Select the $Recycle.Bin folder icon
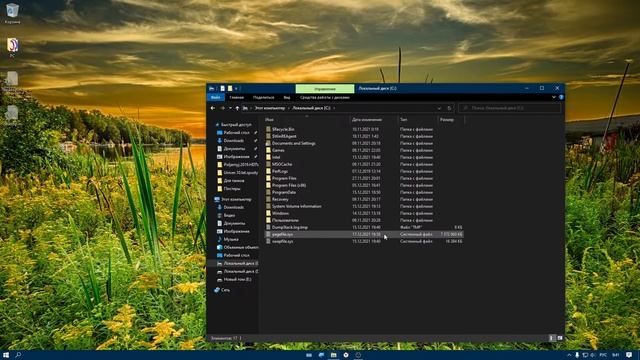 268,129
